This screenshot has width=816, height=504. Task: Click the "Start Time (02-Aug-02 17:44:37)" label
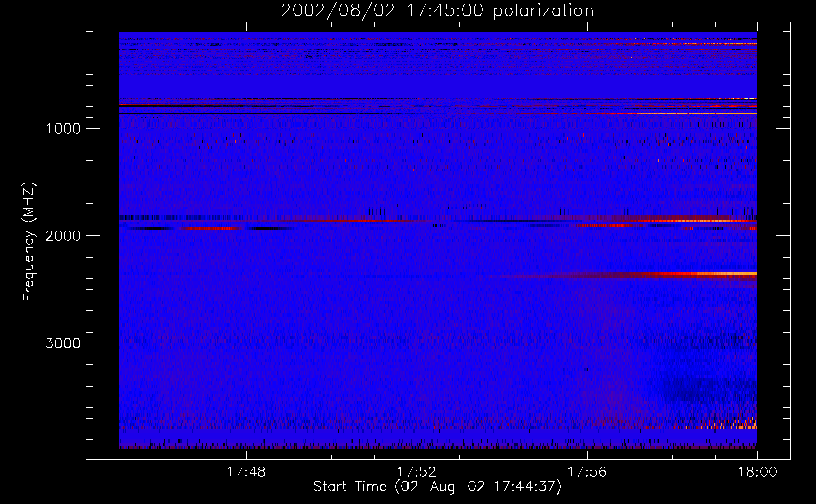tap(437, 487)
